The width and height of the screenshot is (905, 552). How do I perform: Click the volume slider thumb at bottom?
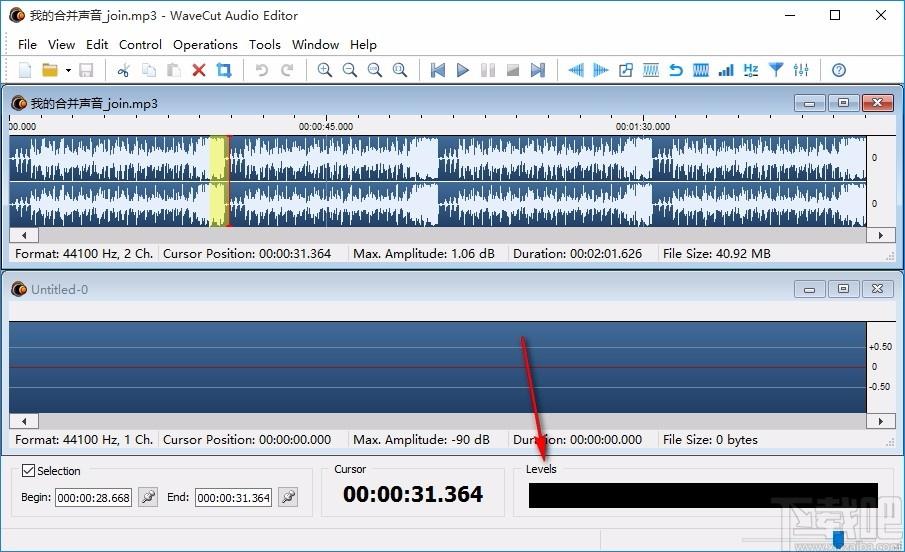pos(839,539)
